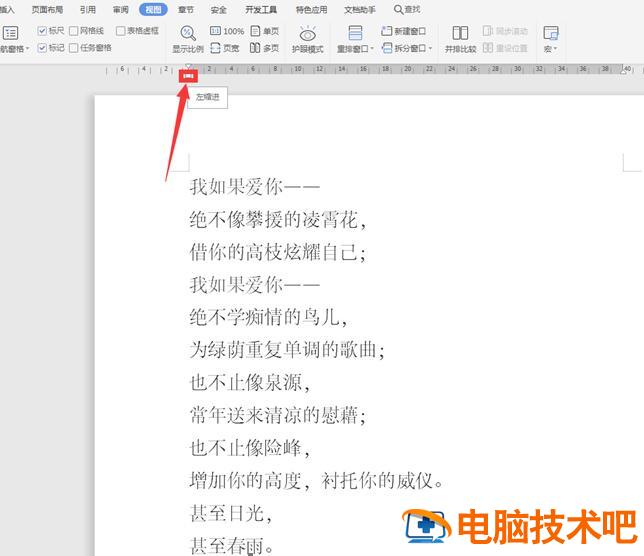644x556 pixels.
Task: Click the red left indent ruler marker
Action: click(x=188, y=75)
